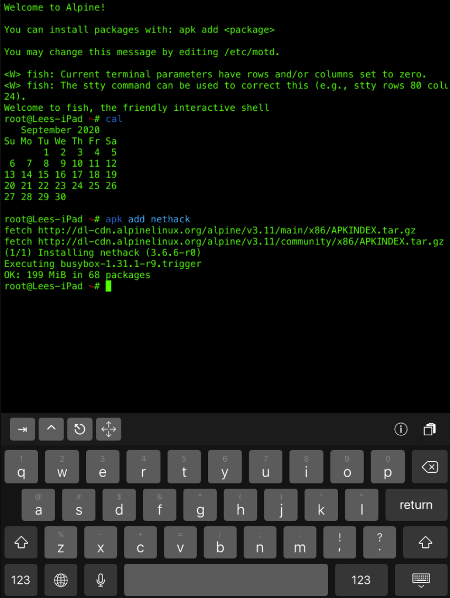
Task: Tap the o key
Action: 347,467
